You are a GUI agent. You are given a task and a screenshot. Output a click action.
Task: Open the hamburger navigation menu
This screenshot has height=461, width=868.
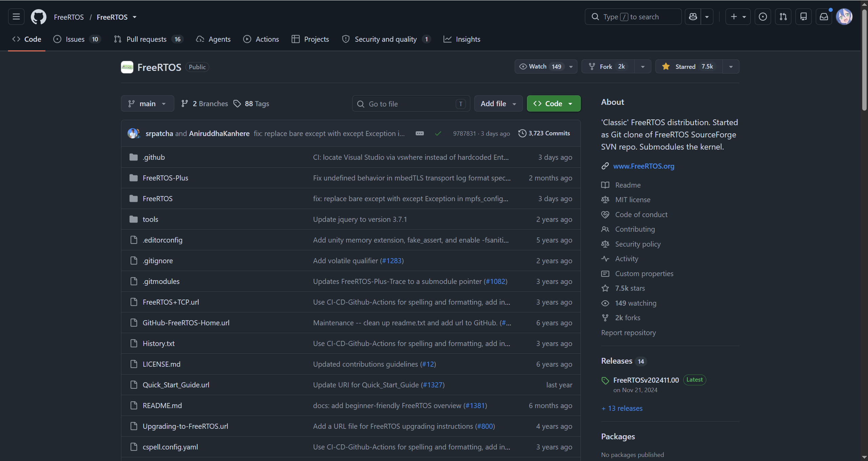(x=16, y=17)
